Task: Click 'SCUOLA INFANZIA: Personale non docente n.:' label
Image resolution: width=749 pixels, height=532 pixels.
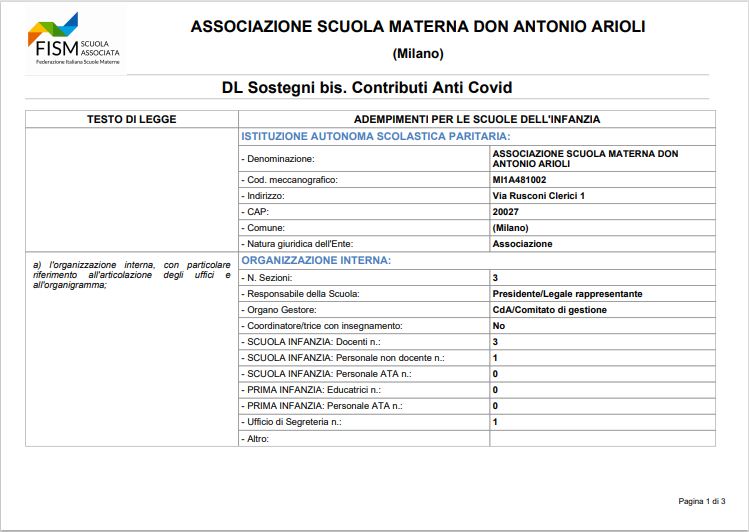Action: [345, 358]
